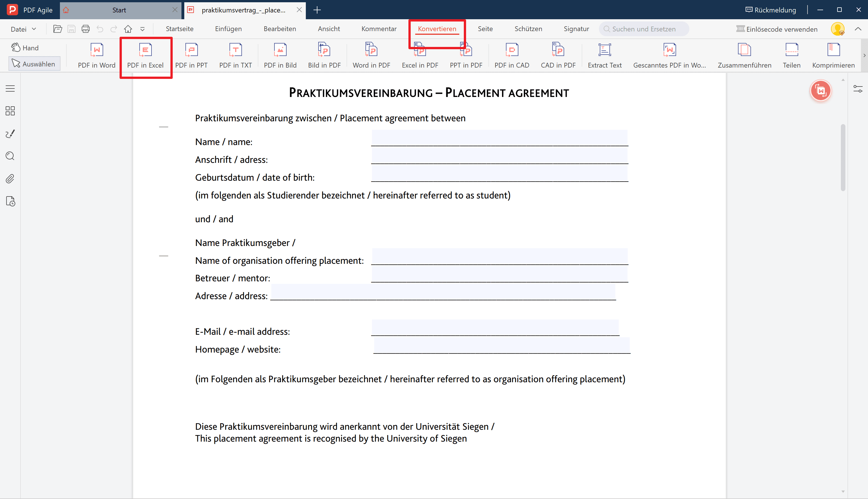Expand the Datei dropdown menu
Screen dimensions: 868x499
[23, 29]
